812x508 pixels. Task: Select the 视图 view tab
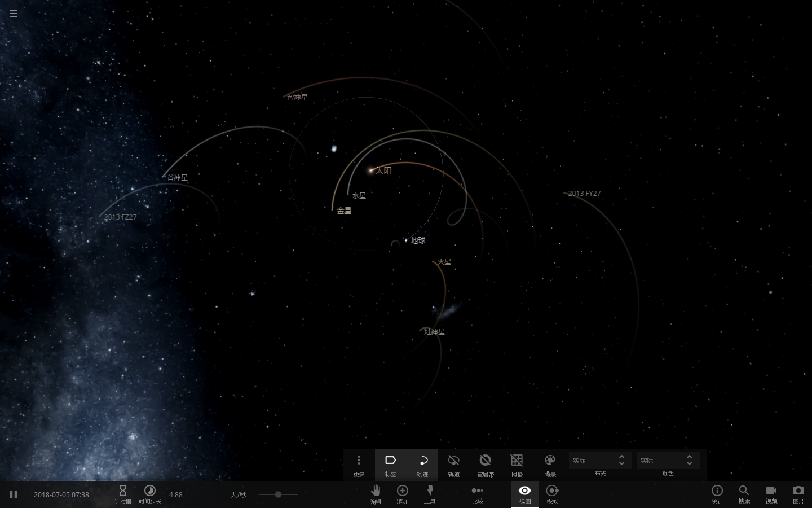pyautogui.click(x=525, y=494)
